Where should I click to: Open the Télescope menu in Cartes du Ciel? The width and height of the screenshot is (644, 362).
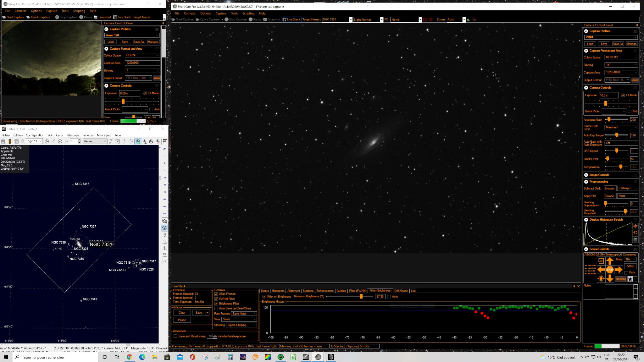click(x=73, y=135)
